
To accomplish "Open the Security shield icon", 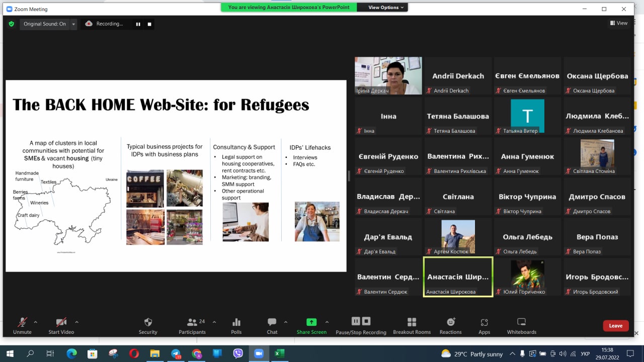I will (x=148, y=323).
